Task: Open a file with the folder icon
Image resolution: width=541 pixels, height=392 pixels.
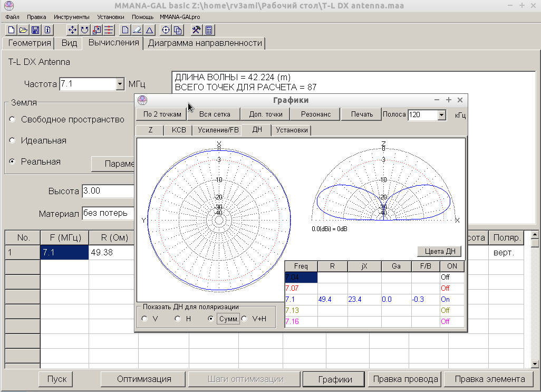Action: (x=23, y=30)
